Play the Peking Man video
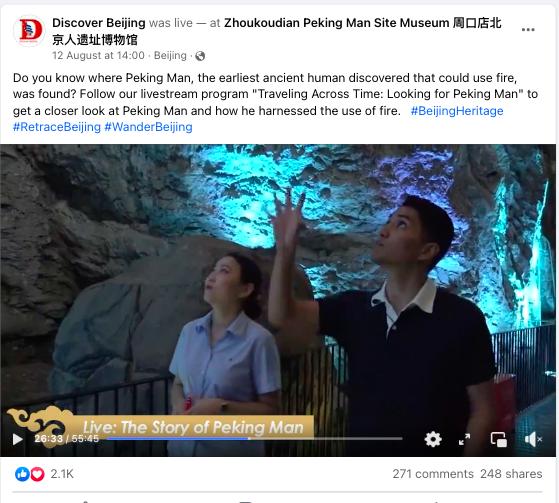Viewport: 559px width, 503px height. pyautogui.click(x=17, y=439)
